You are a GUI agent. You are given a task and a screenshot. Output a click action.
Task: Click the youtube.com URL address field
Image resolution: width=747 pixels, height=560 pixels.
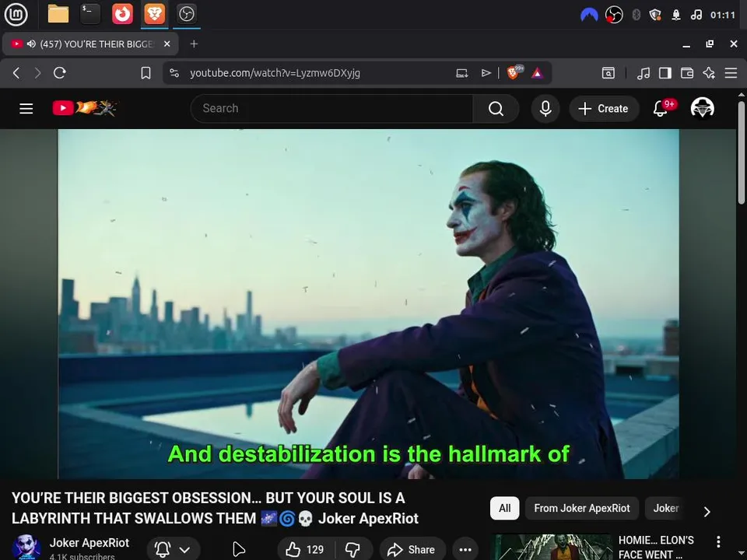(275, 73)
